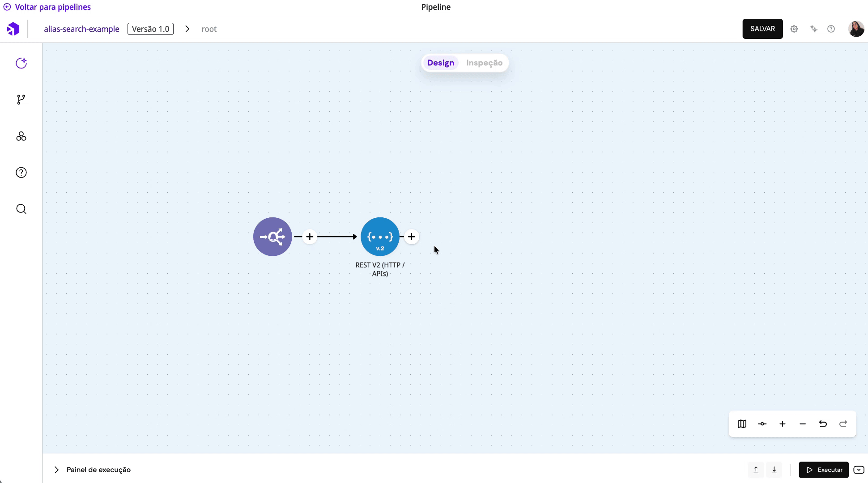
Task: Click the root breadcrumb item
Action: point(209,29)
